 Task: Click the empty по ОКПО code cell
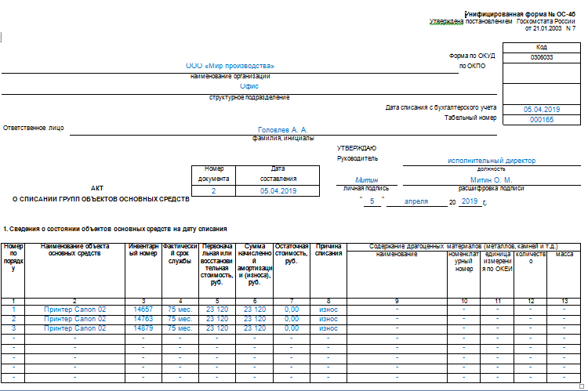click(x=542, y=73)
